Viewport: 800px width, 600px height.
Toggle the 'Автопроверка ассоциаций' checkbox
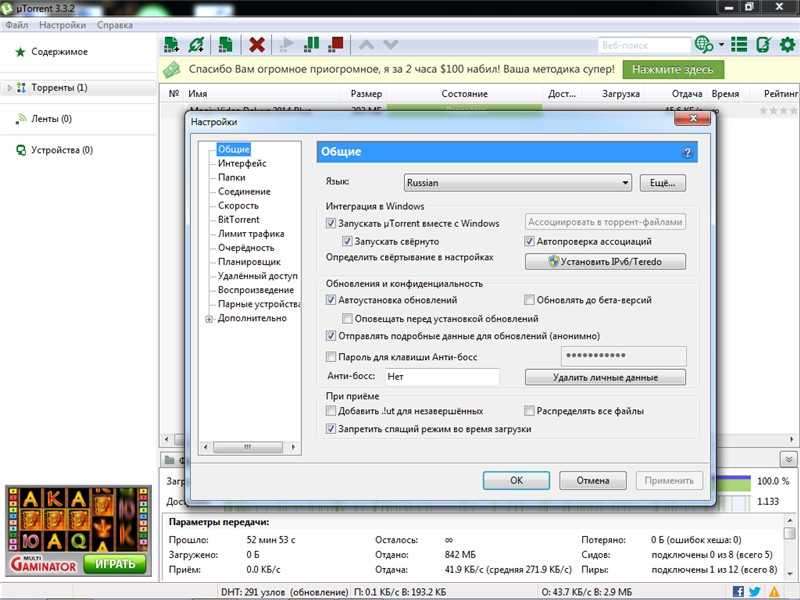529,241
